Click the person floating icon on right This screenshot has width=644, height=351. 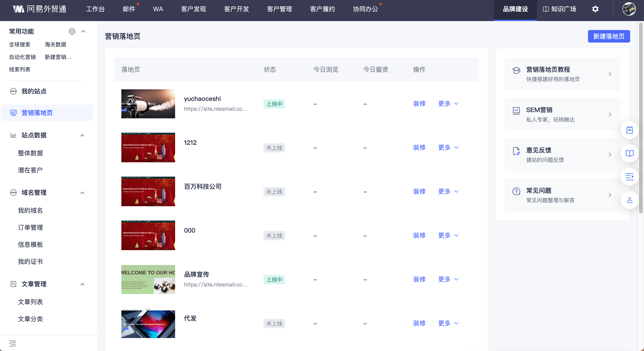pyautogui.click(x=629, y=200)
